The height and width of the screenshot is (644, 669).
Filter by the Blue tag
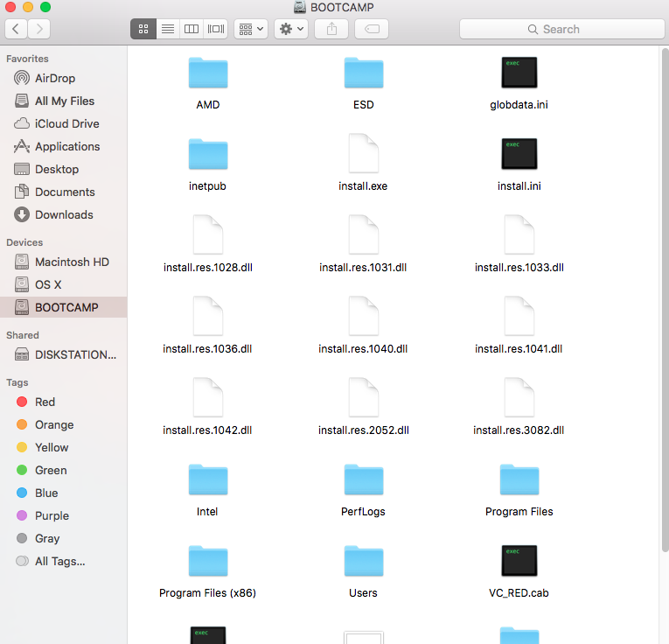(x=64, y=493)
